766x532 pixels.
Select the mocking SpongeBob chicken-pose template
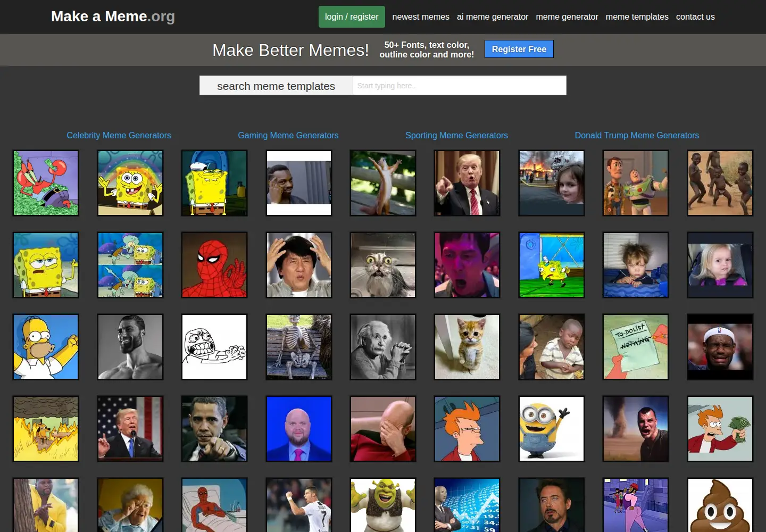(552, 265)
